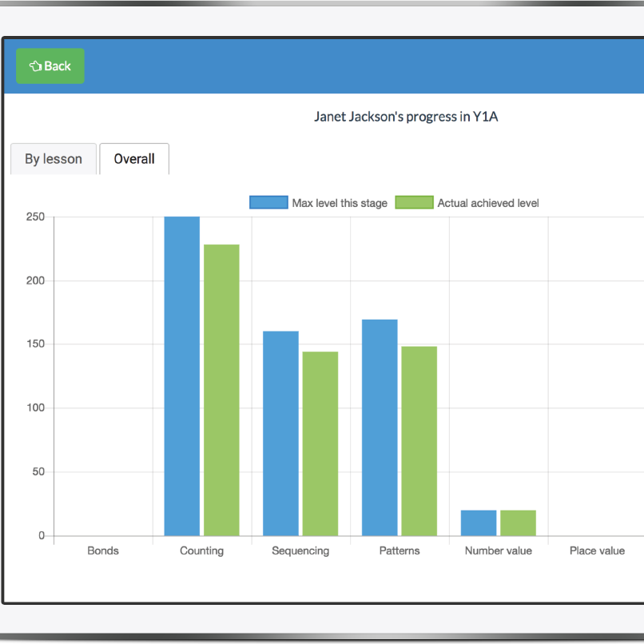Select the green Sequencing bar
This screenshot has width=644, height=644.
(x=320, y=443)
